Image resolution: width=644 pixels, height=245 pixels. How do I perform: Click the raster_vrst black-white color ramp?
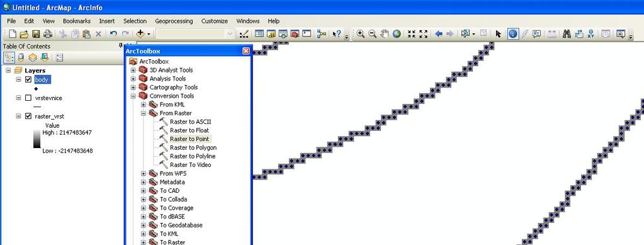coord(37,139)
